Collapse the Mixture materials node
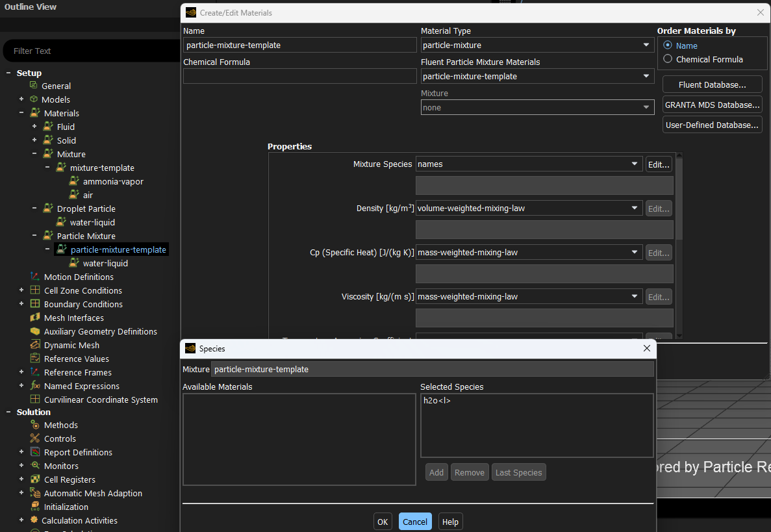The width and height of the screenshot is (771, 532). pyautogui.click(x=34, y=154)
